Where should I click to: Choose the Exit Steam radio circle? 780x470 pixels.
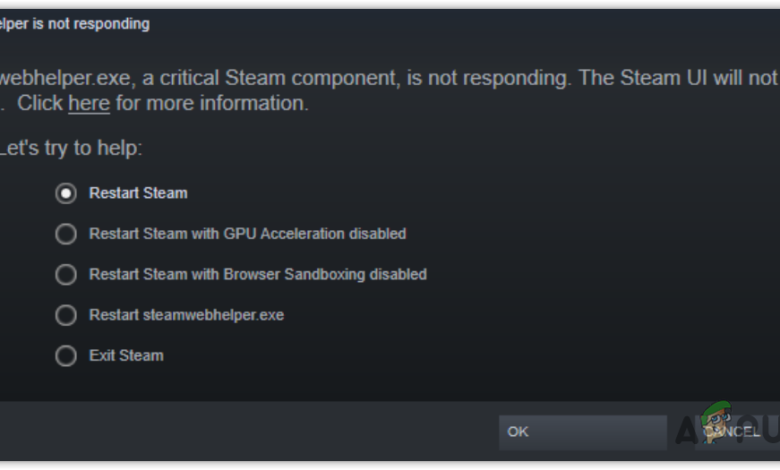pyautogui.click(x=66, y=355)
